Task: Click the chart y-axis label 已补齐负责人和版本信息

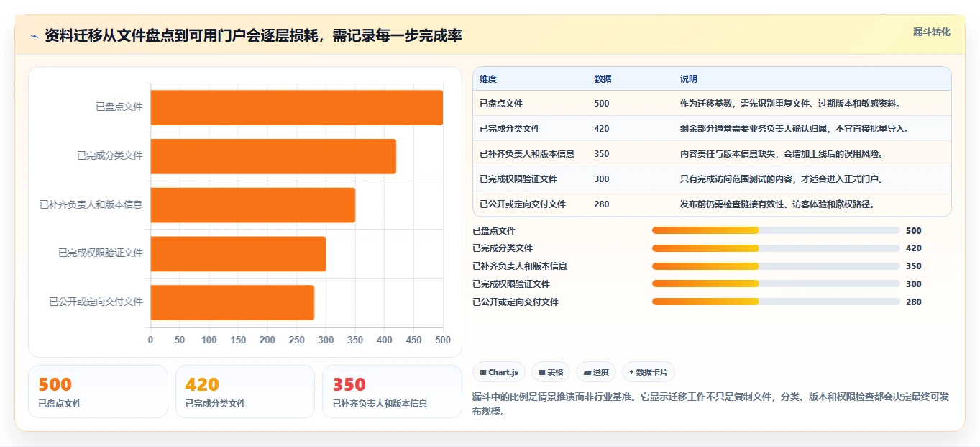Action: (x=91, y=204)
